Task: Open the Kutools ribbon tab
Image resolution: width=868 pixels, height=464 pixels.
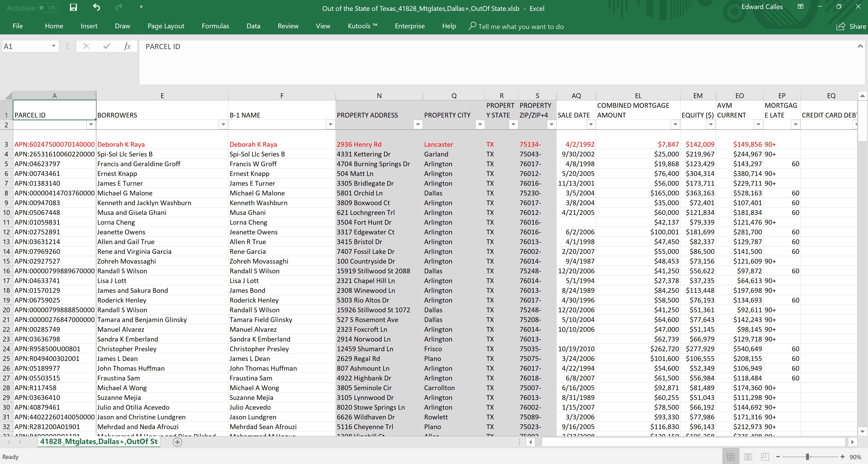Action: tap(363, 26)
